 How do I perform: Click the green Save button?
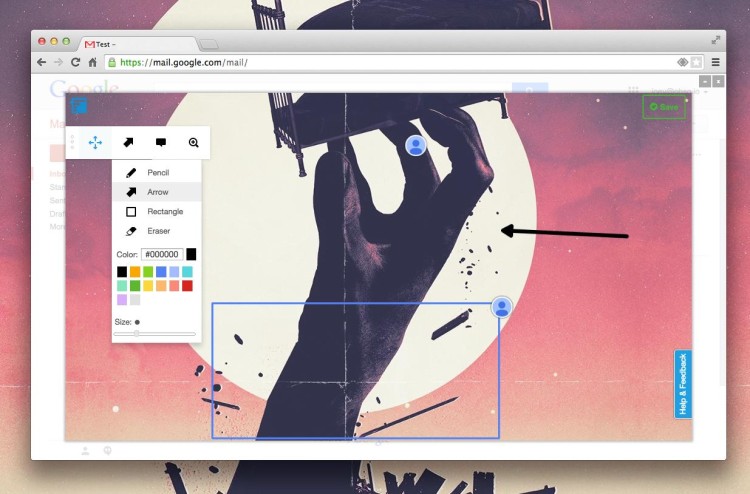click(664, 107)
